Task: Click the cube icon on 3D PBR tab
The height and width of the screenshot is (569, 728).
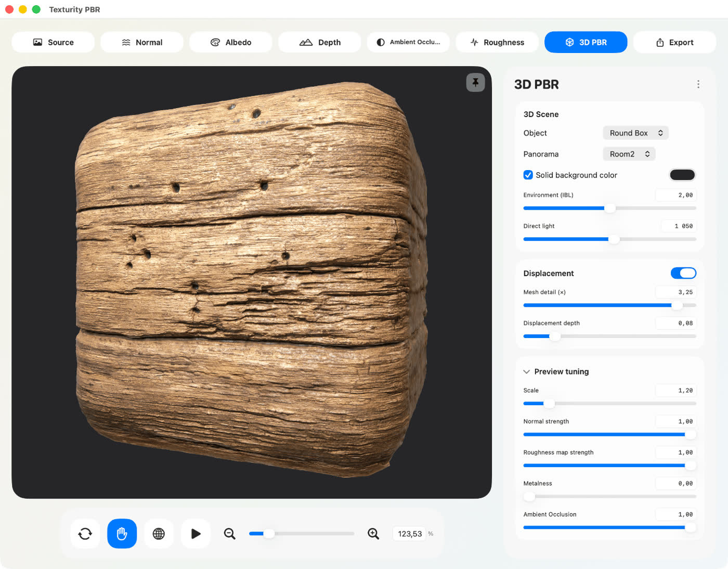Action: [570, 42]
